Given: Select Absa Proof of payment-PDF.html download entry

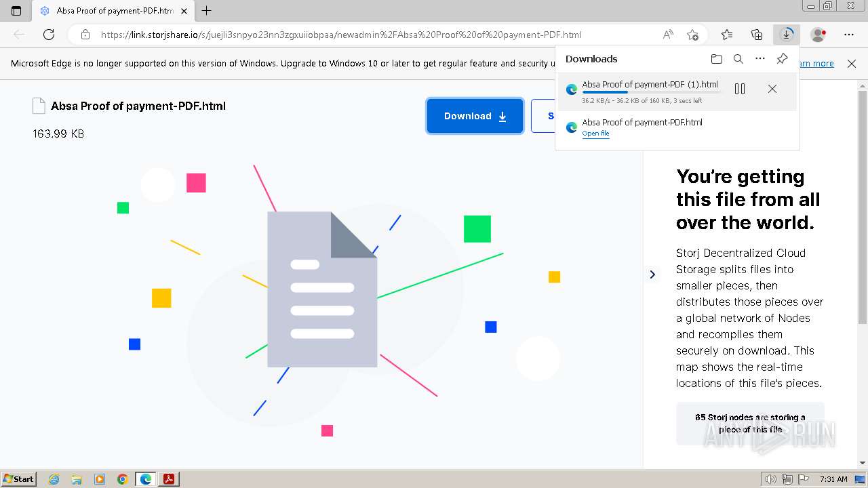Looking at the screenshot, I should pyautogui.click(x=677, y=127).
